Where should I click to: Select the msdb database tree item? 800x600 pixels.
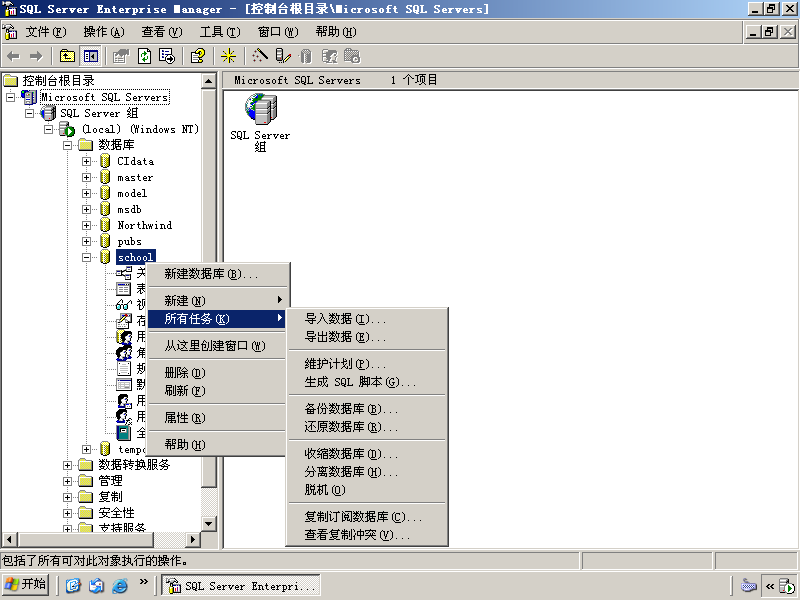coord(129,209)
